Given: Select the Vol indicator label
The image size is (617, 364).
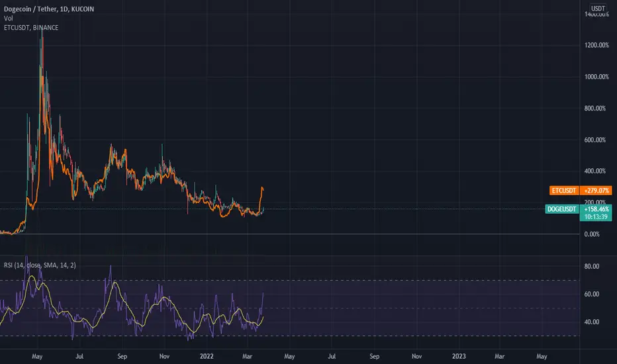Looking at the screenshot, I should coord(8,19).
